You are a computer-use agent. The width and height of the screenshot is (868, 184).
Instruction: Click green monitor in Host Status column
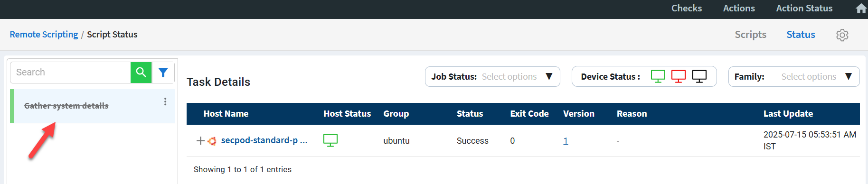[330, 140]
